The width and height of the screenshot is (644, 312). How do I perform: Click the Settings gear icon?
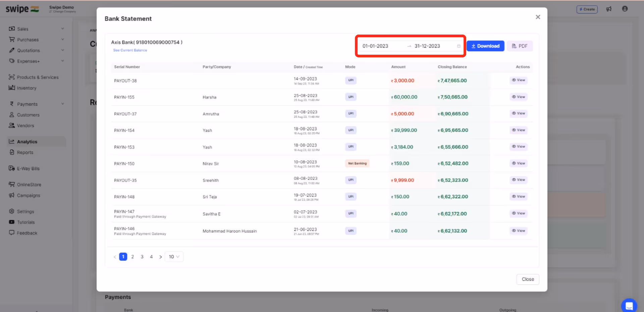coord(12,211)
